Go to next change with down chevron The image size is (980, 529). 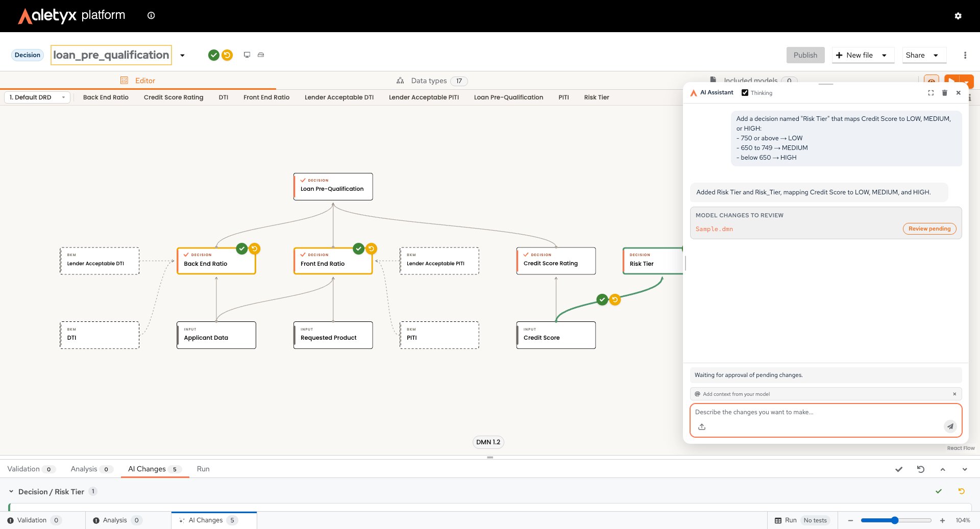click(965, 469)
